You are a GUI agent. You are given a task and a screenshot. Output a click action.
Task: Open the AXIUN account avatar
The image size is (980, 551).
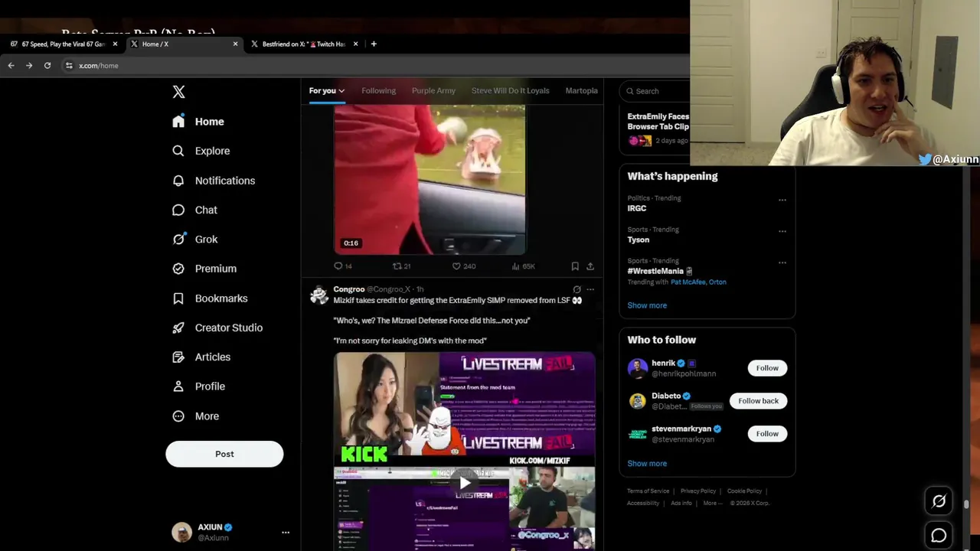(181, 533)
